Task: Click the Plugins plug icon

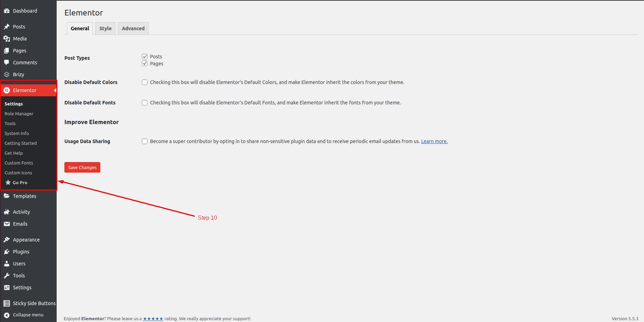Action: tap(7, 252)
